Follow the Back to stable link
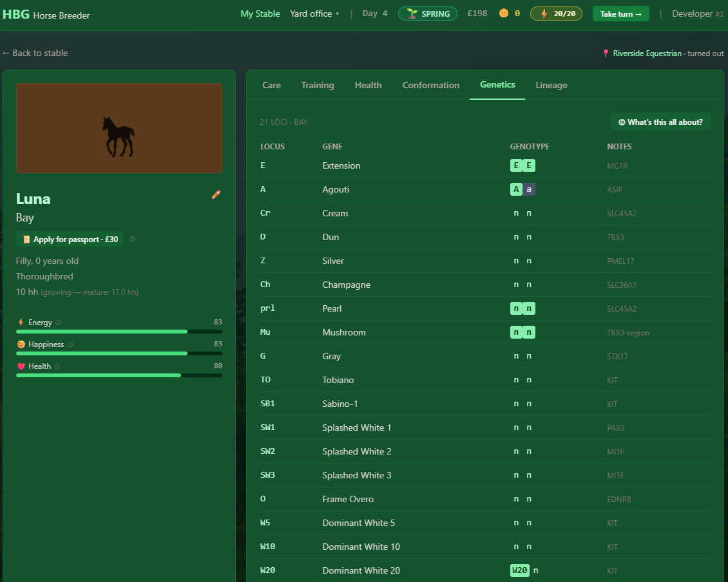Screen dimensions: 728x582 [35, 53]
